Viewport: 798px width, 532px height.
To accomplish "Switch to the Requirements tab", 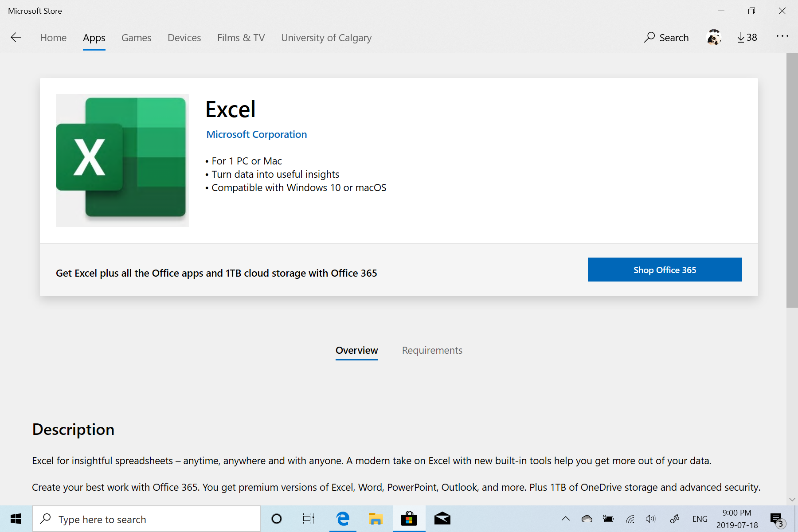I will click(x=432, y=350).
